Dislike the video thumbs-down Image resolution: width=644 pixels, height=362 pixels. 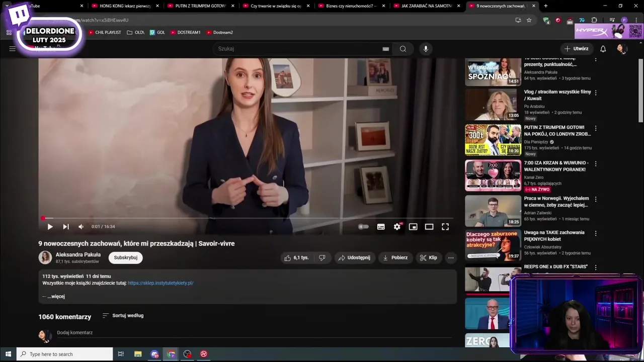point(322,257)
